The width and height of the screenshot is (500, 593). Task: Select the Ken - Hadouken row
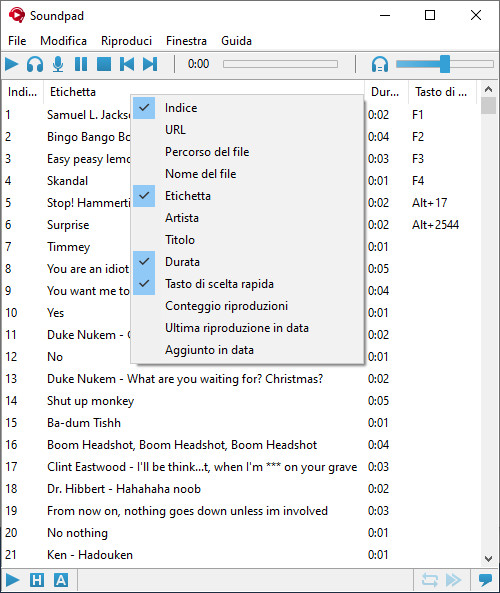click(x=241, y=554)
